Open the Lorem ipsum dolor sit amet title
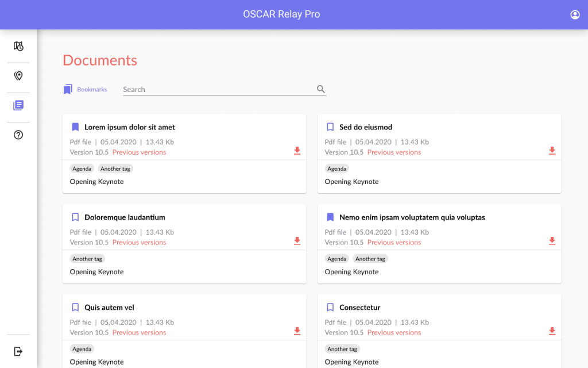 pos(130,127)
